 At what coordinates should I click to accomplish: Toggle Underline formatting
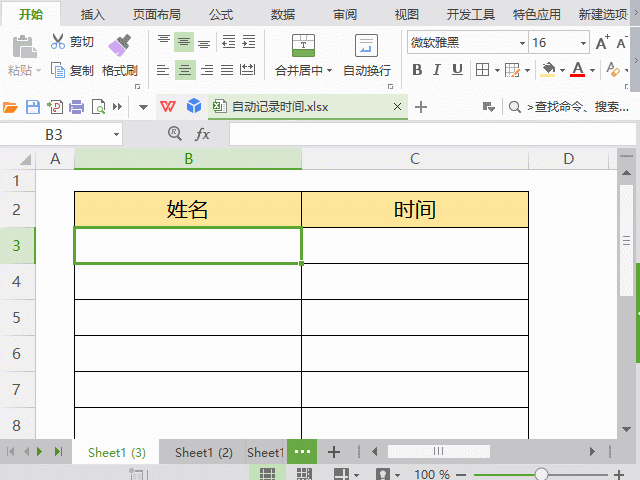click(x=457, y=70)
